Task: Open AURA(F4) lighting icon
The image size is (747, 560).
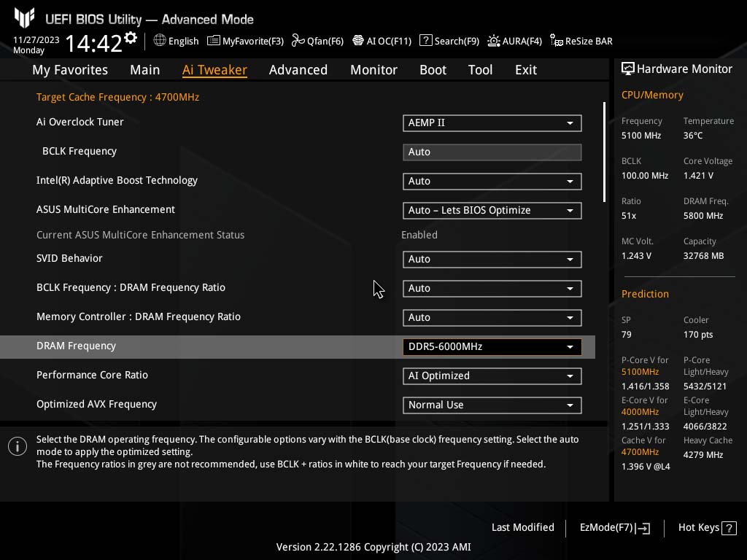Action: coord(494,41)
